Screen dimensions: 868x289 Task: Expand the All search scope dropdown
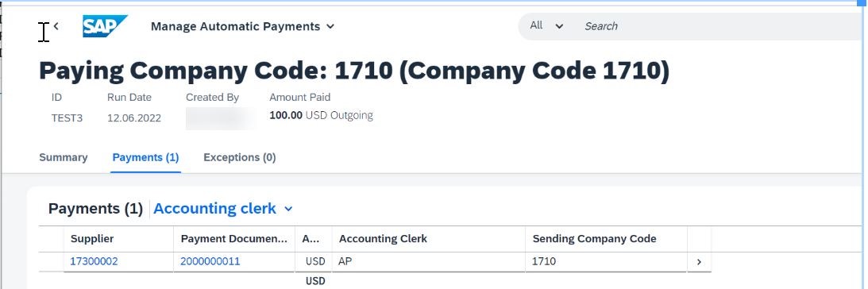546,25
